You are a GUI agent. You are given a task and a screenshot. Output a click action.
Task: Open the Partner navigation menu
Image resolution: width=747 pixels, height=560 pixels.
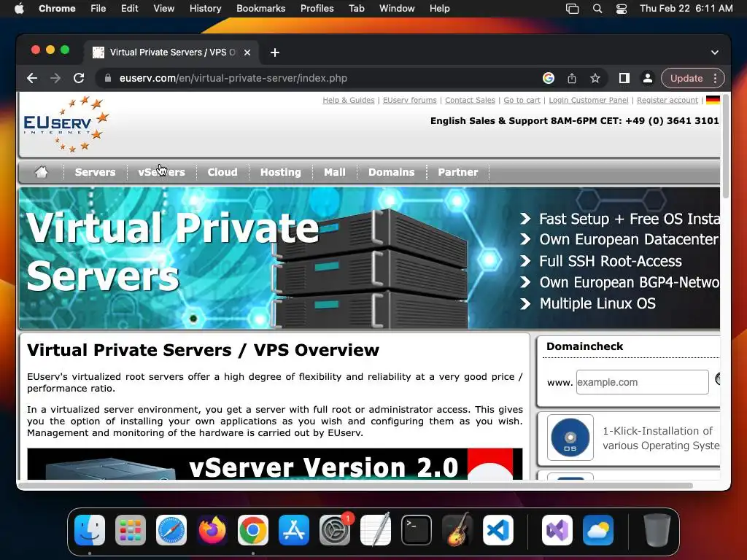coord(458,172)
